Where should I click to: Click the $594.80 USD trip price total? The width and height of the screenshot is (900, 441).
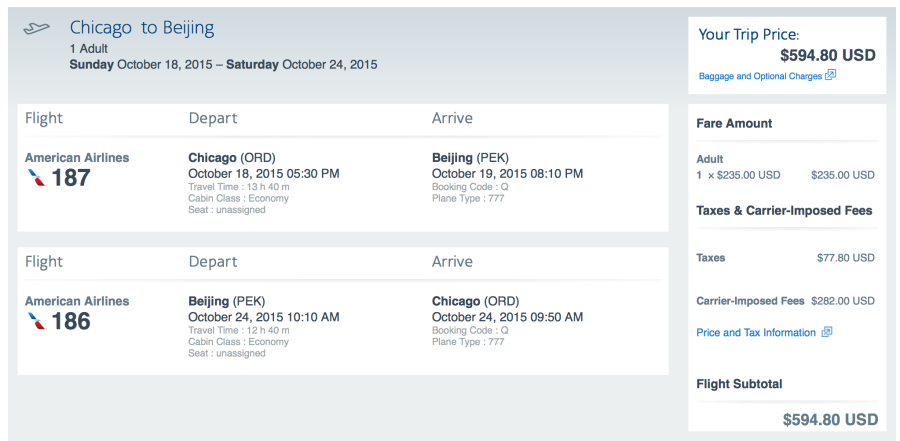coord(821,56)
